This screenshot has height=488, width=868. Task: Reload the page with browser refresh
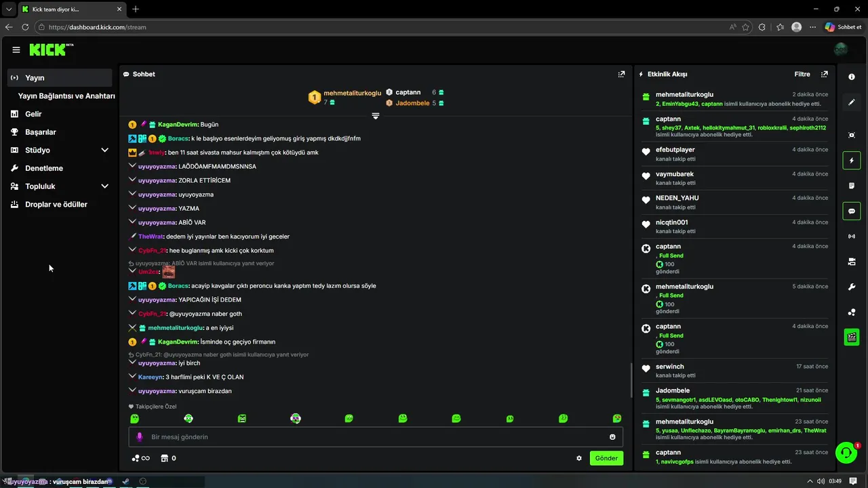[x=25, y=27]
